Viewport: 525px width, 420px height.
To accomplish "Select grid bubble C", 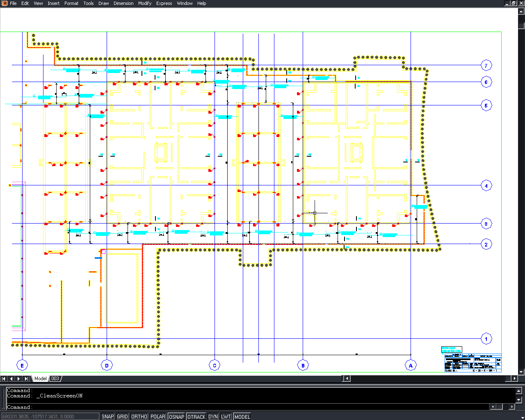I will [x=215, y=365].
